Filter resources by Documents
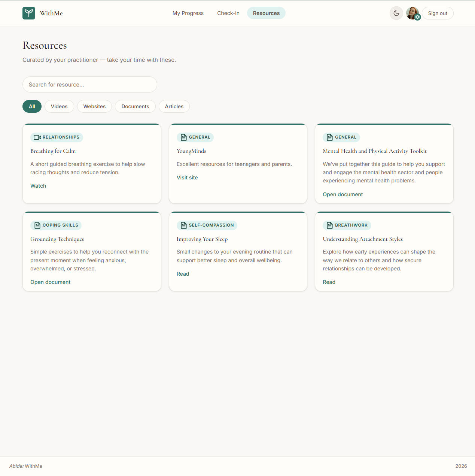This screenshot has width=475, height=476. coord(135,106)
